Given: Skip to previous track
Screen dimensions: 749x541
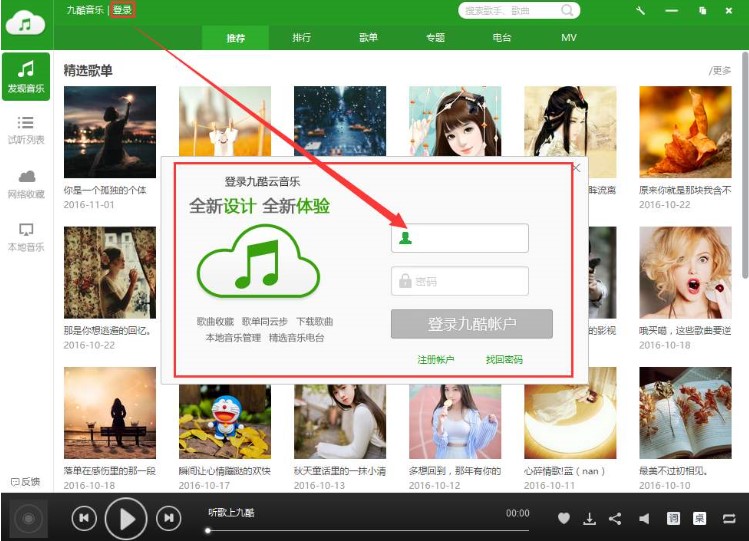Looking at the screenshot, I should 84,518.
